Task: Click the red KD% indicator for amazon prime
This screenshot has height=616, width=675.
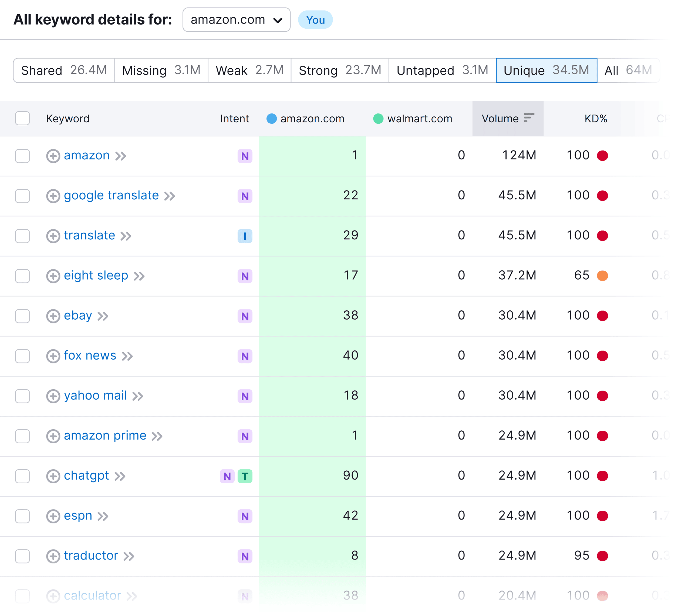Action: point(603,436)
